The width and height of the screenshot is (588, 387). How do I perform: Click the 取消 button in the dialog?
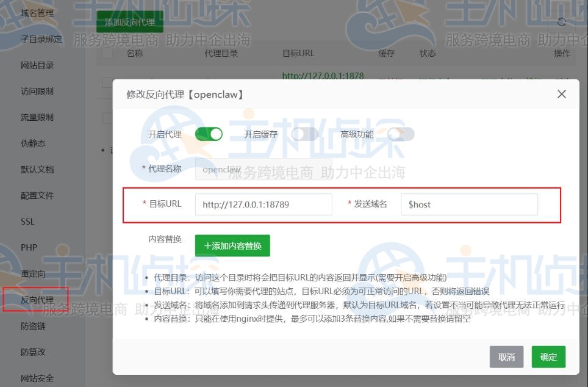[x=506, y=357]
